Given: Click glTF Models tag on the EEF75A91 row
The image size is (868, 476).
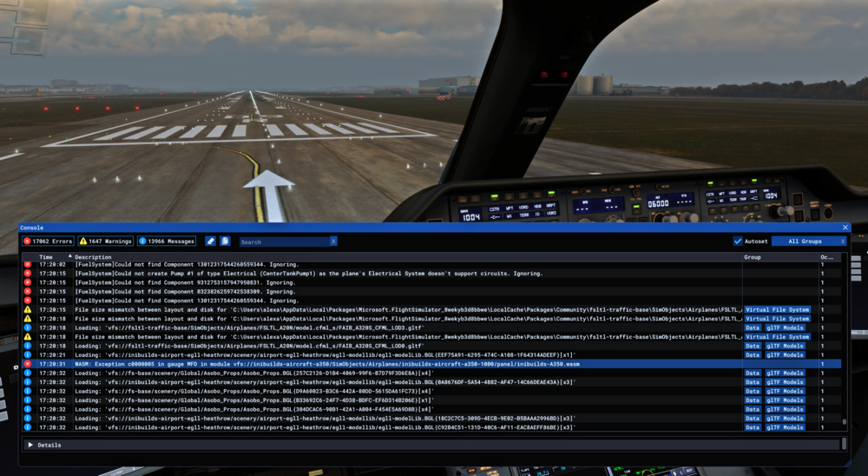Looking at the screenshot, I should click(785, 354).
